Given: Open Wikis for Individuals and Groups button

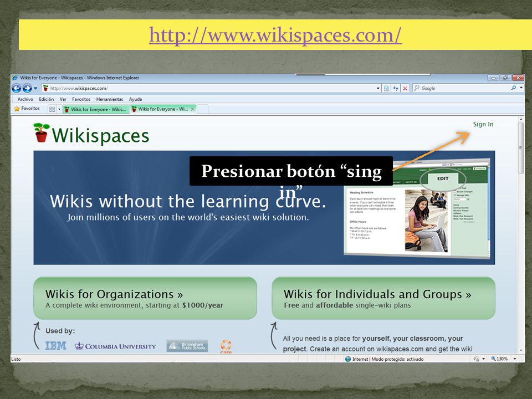Looking at the screenshot, I should [x=383, y=298].
